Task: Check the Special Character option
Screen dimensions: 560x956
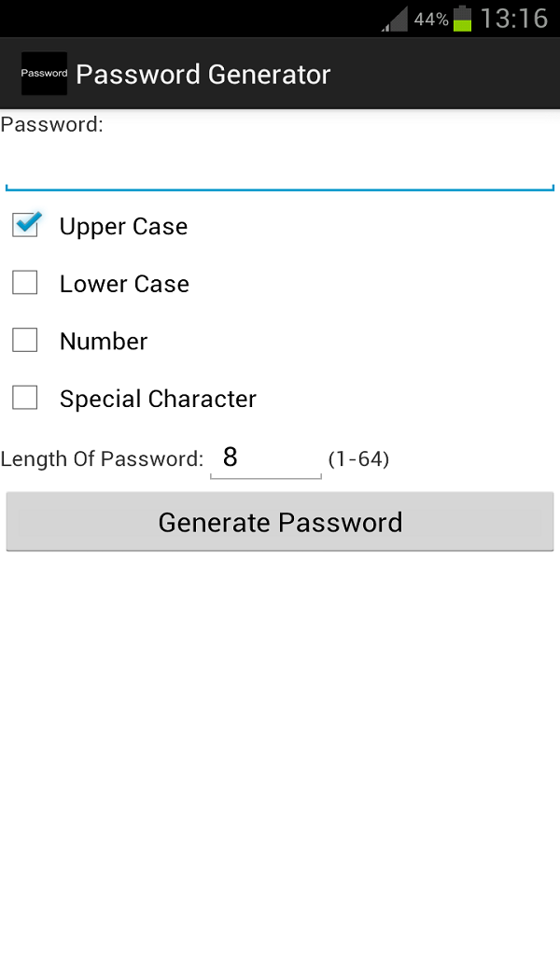Action: [x=24, y=398]
